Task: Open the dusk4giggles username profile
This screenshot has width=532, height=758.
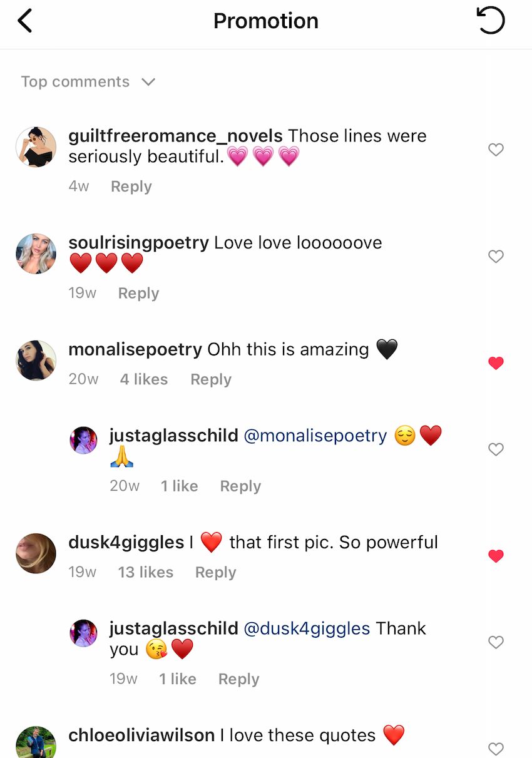Action: point(126,542)
